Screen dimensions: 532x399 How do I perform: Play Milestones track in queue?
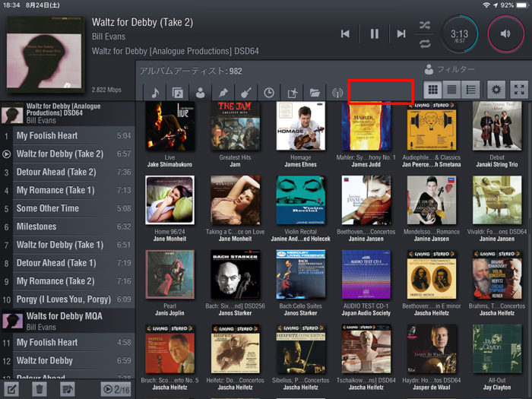(68, 226)
